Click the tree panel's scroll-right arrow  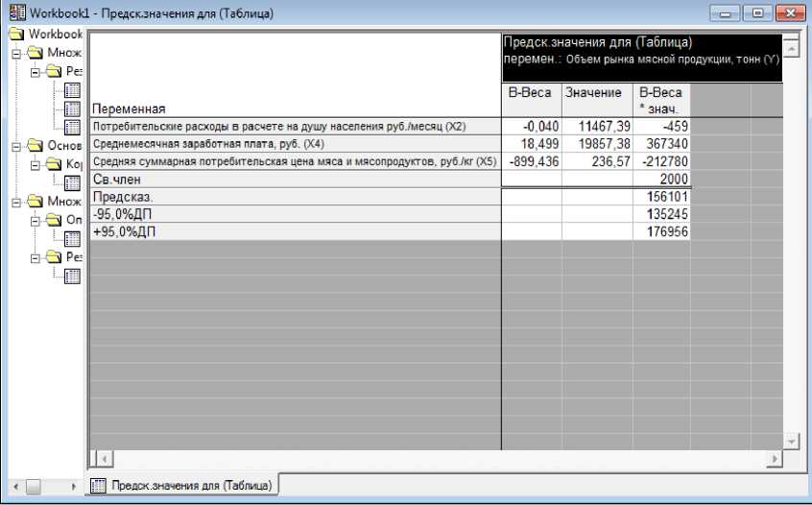[73, 487]
